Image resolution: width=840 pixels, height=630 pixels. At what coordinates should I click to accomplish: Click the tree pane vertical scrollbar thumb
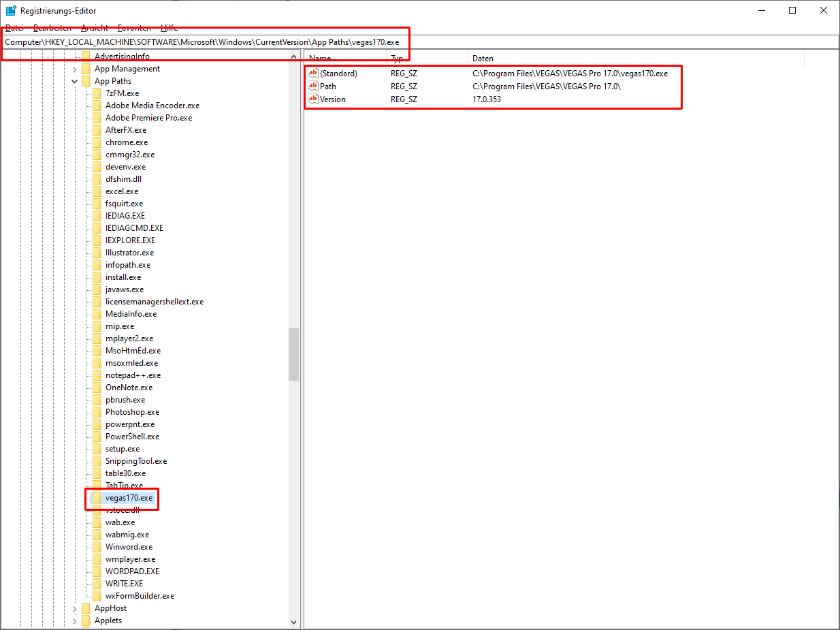(293, 354)
